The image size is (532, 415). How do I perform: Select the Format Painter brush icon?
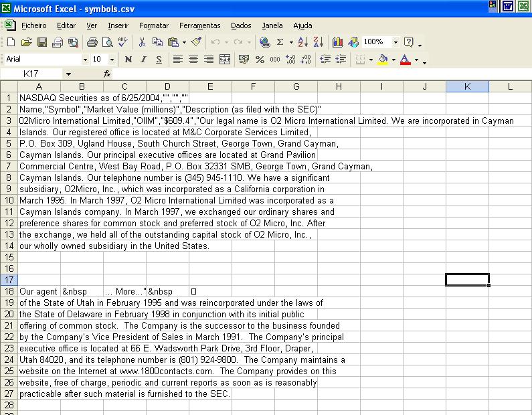[197, 42]
